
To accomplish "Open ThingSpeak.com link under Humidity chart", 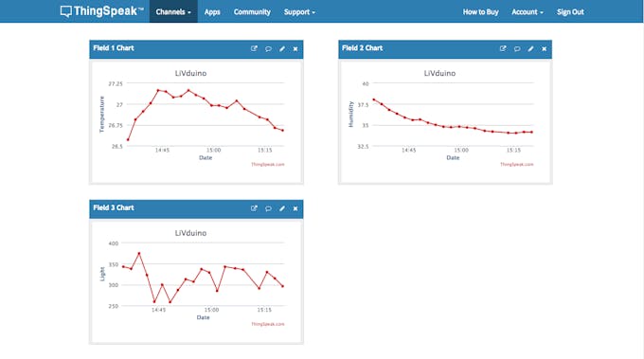I will pyautogui.click(x=517, y=164).
